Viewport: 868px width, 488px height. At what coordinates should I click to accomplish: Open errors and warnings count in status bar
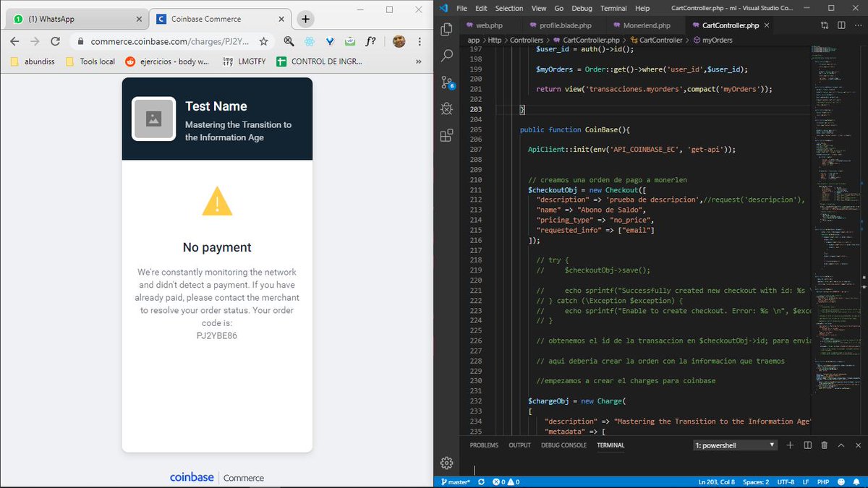point(506,481)
